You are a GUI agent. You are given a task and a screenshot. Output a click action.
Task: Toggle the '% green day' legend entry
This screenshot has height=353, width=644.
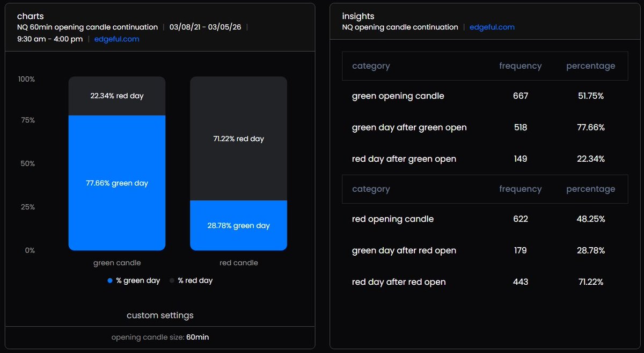(x=134, y=280)
